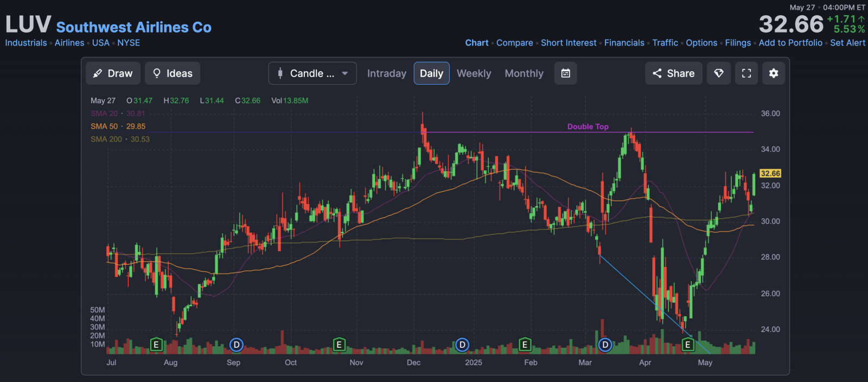Screen dimensions: 868x382
Task: Click the Southwest Airlines Co company name
Action: point(134,27)
